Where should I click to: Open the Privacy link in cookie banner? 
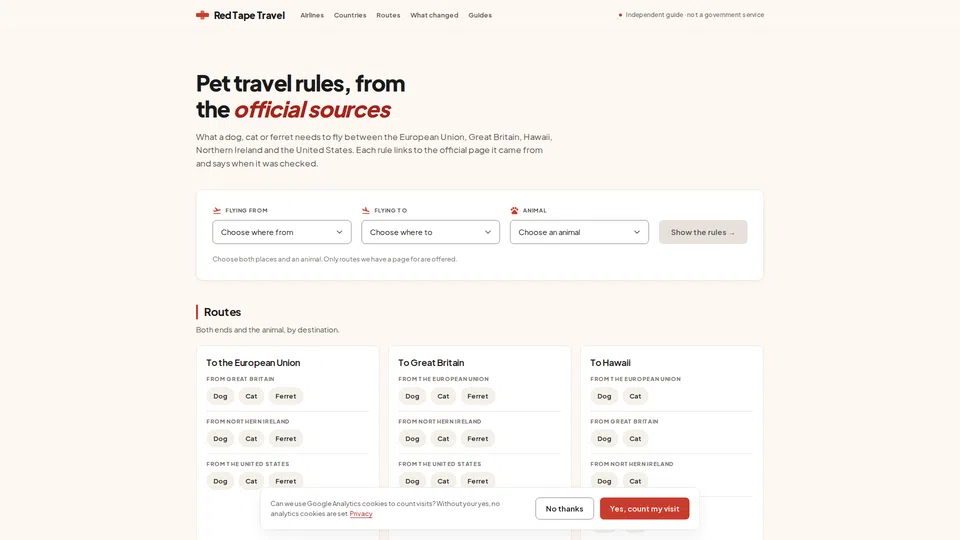pyautogui.click(x=361, y=514)
